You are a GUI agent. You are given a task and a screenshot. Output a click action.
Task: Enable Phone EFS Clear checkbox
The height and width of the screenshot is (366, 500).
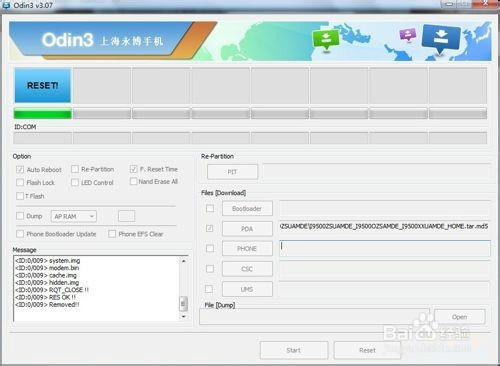tap(112, 234)
